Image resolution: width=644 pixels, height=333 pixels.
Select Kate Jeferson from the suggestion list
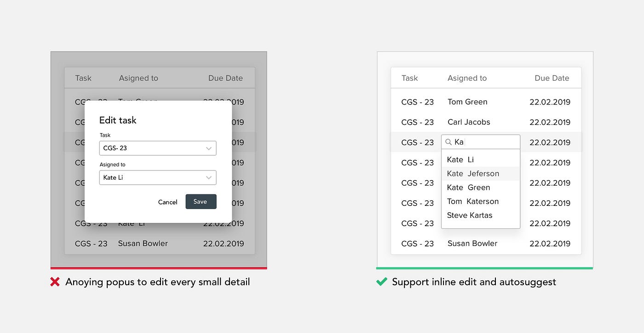[x=473, y=173]
